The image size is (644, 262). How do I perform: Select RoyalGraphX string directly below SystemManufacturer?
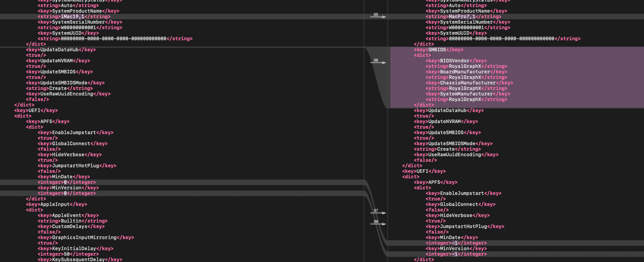point(467,99)
